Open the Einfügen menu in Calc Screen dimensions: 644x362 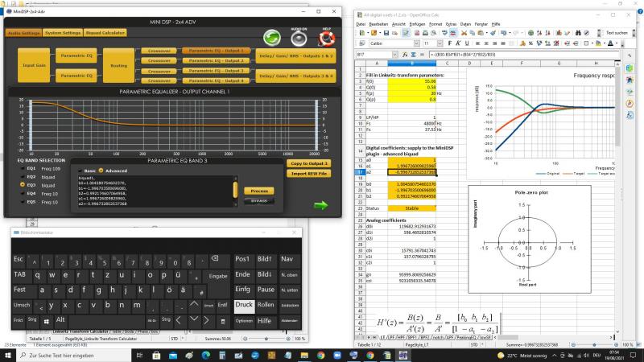[417, 24]
